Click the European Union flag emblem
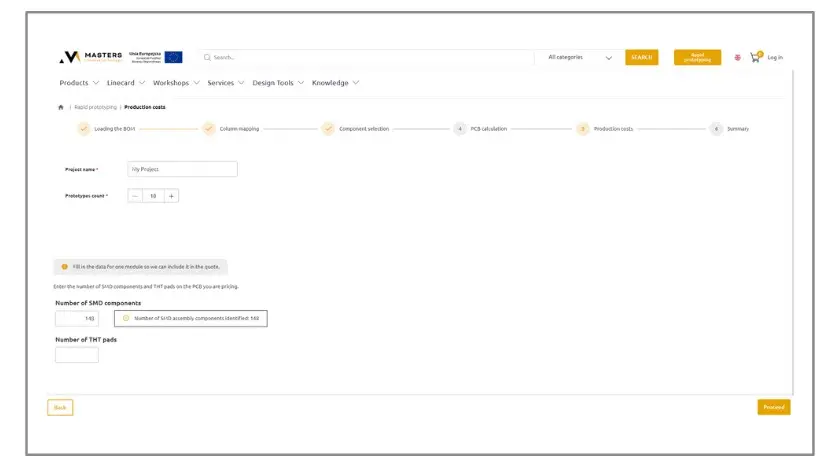 (x=173, y=57)
